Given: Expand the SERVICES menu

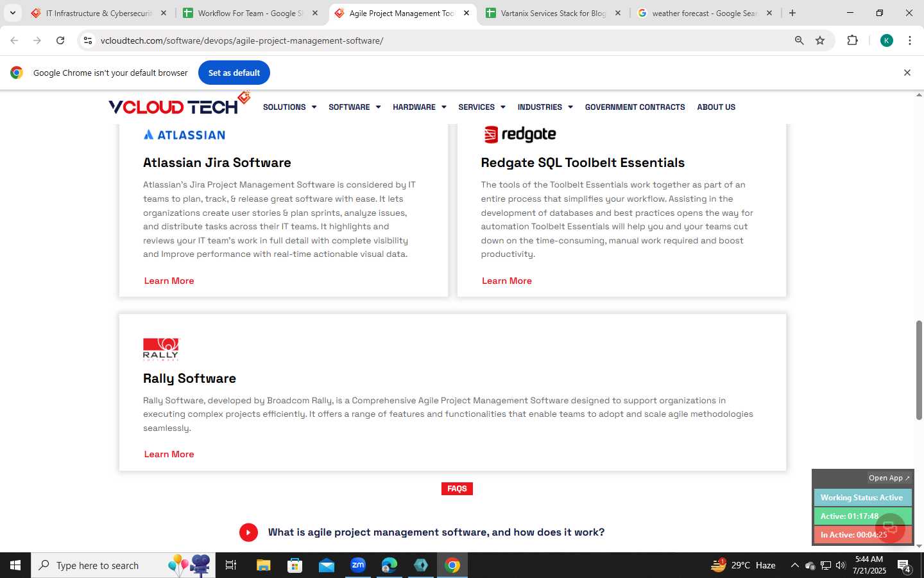Looking at the screenshot, I should [481, 107].
